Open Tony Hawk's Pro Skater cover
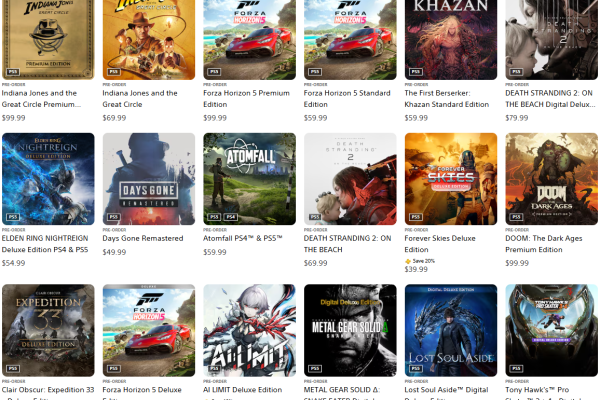The width and height of the screenshot is (600, 400). pos(551,330)
